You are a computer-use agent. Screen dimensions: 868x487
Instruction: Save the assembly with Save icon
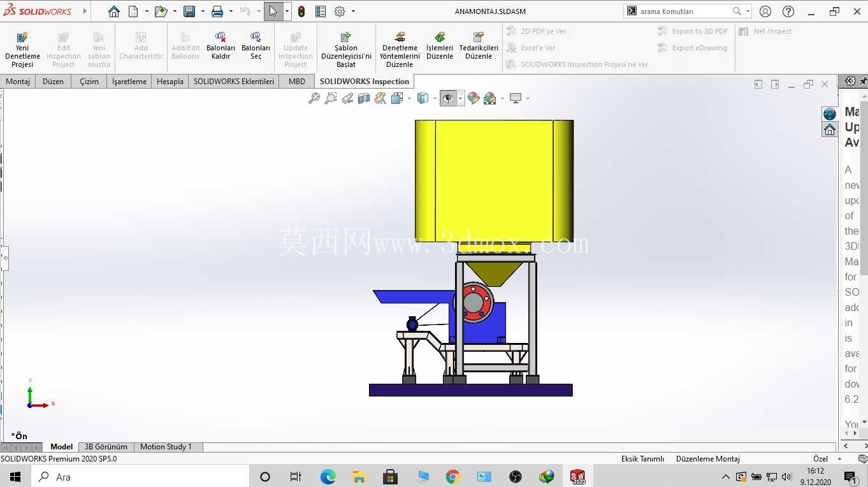tap(189, 11)
